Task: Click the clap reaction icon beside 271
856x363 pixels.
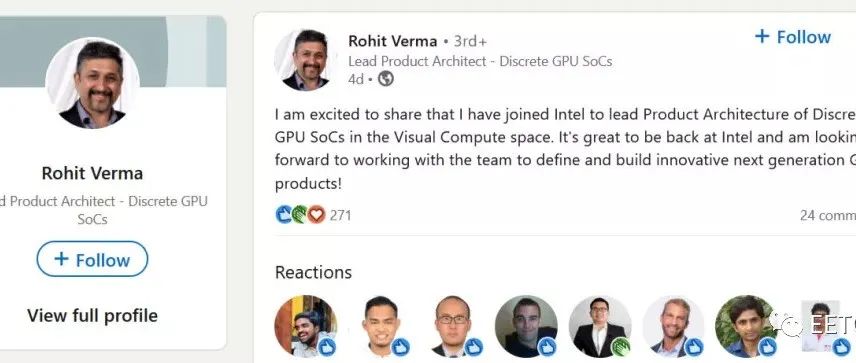Action: pos(299,215)
